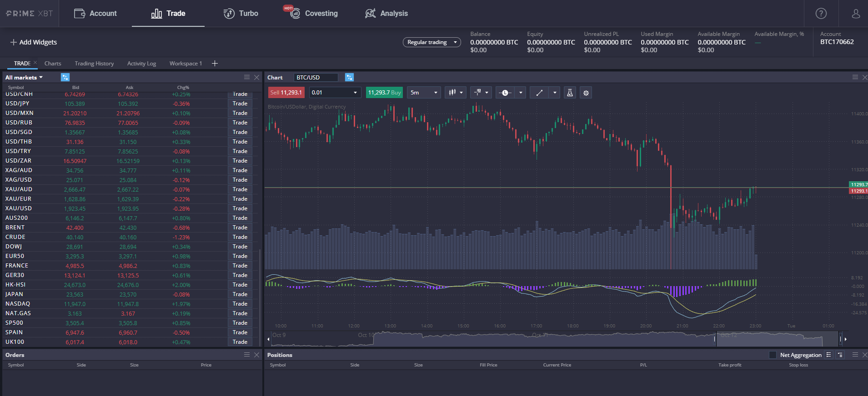Open the Chart panel hamburger menu
The image size is (868, 396).
pyautogui.click(x=855, y=77)
